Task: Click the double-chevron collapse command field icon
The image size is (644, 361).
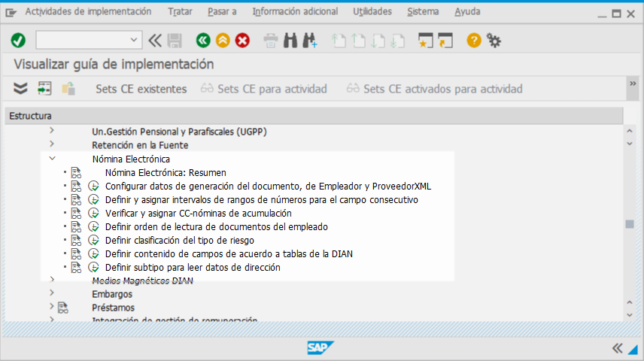Action: click(x=155, y=41)
